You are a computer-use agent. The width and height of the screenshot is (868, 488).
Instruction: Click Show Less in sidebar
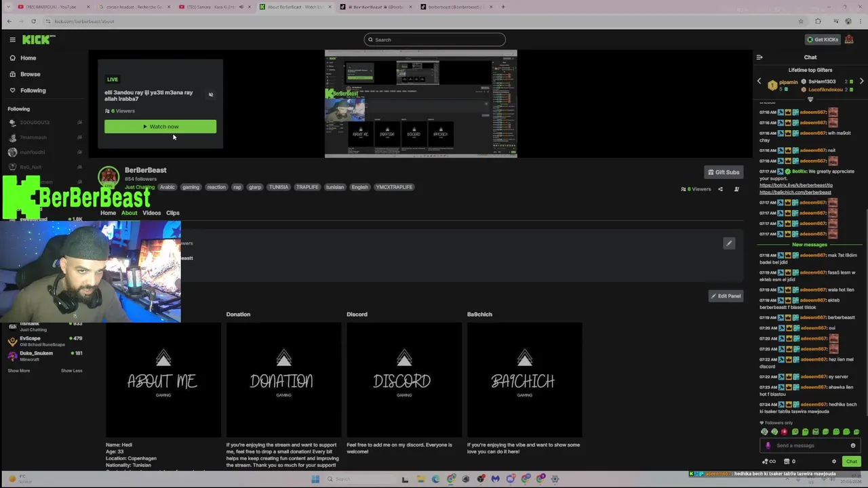[x=71, y=371]
